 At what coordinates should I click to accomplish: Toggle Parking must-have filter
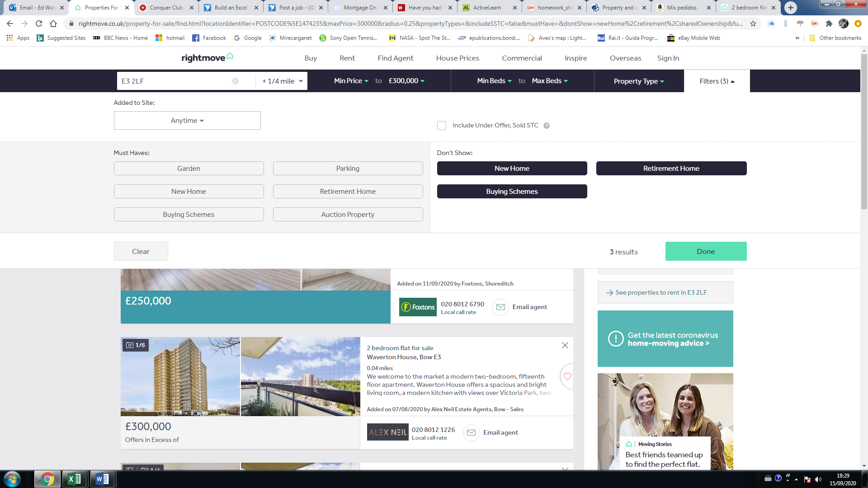tap(348, 168)
